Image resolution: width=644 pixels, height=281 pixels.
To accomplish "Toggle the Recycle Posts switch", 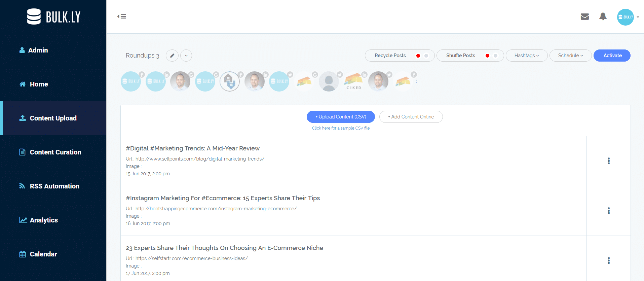I will [422, 56].
